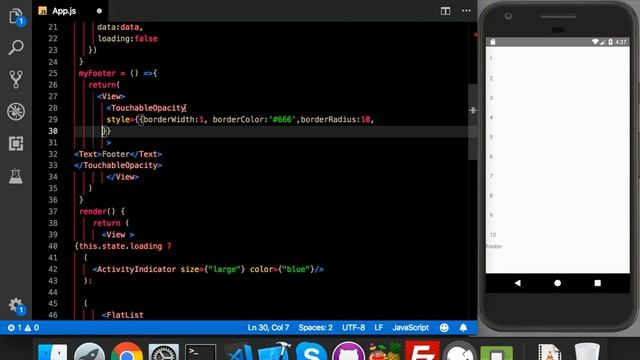Open Terminal from the Dock
Viewport: 640px width, 360px height.
pos(200,352)
